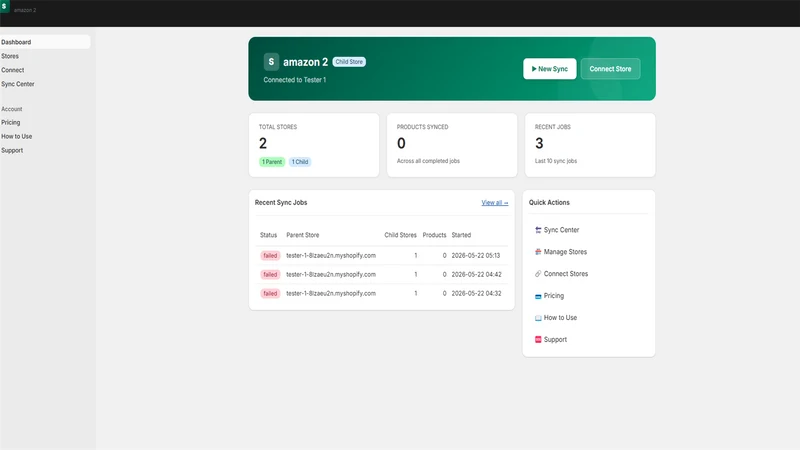Click the 2026-05-22 04:32 start time
Screen dimensions: 800x450
click(x=476, y=293)
